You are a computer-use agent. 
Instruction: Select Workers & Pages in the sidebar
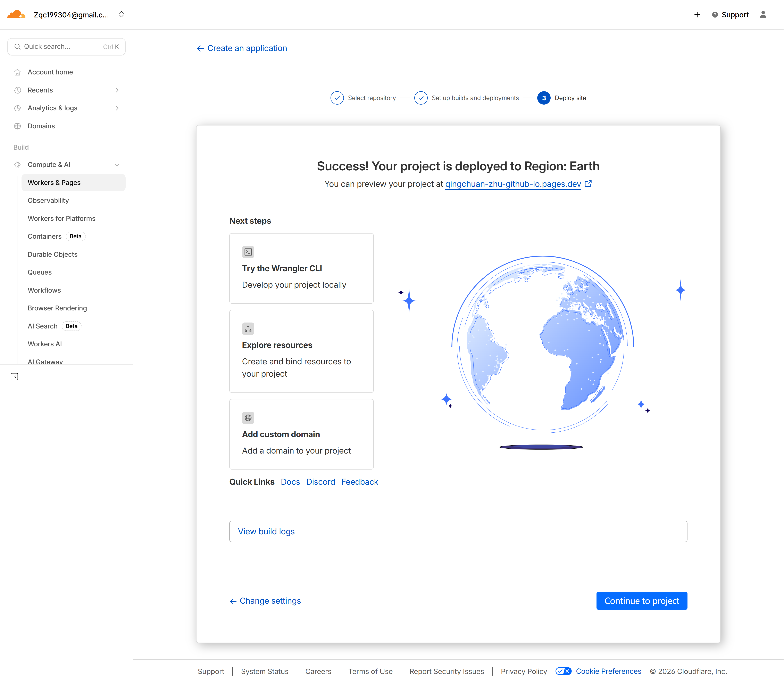tap(54, 182)
